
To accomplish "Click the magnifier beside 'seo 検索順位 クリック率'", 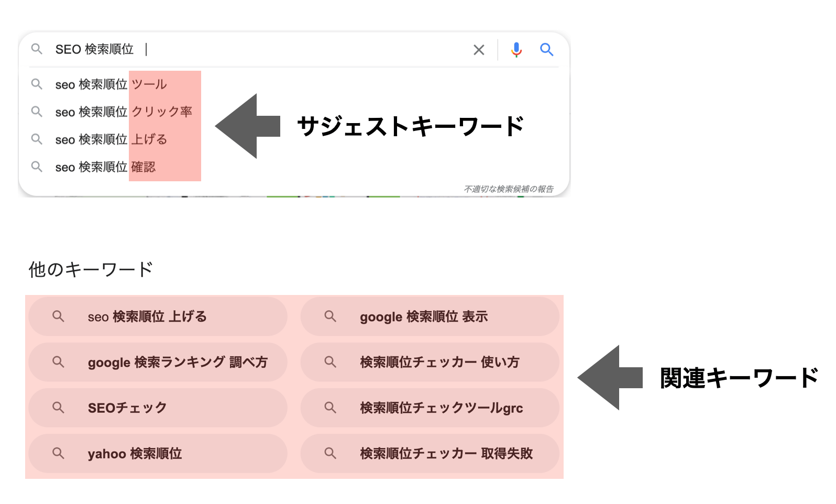I will [x=37, y=112].
